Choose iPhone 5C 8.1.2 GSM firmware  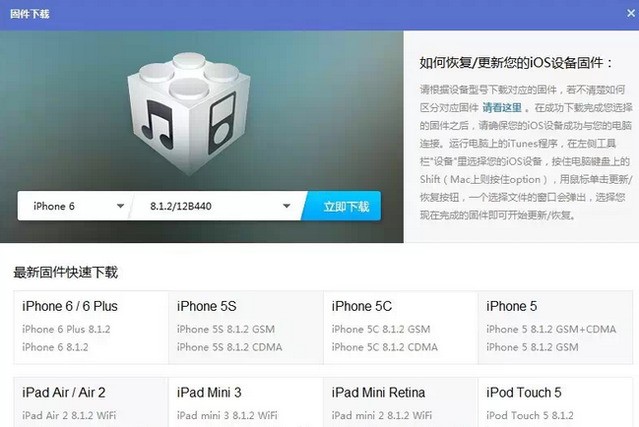coord(381,329)
